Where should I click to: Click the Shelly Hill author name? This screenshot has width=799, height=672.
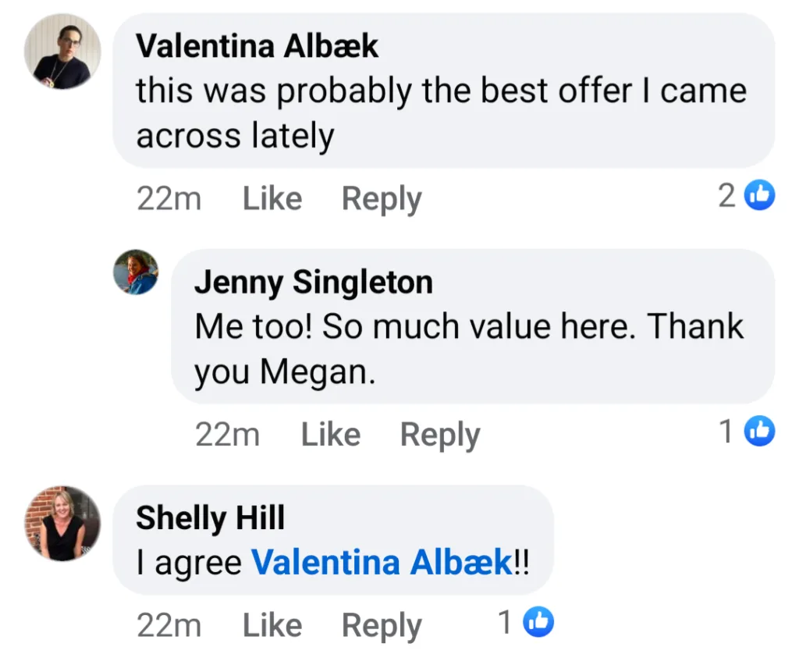tap(210, 517)
